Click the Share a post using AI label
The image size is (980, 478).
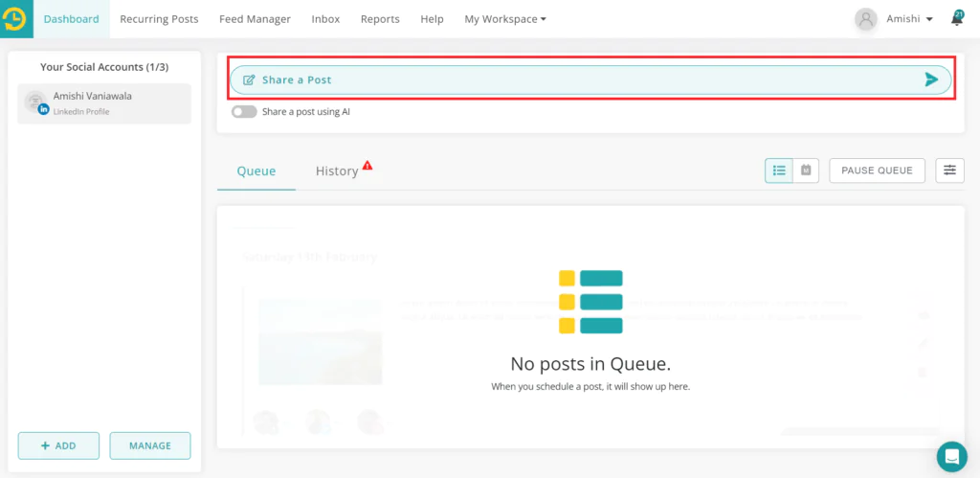[x=305, y=112]
